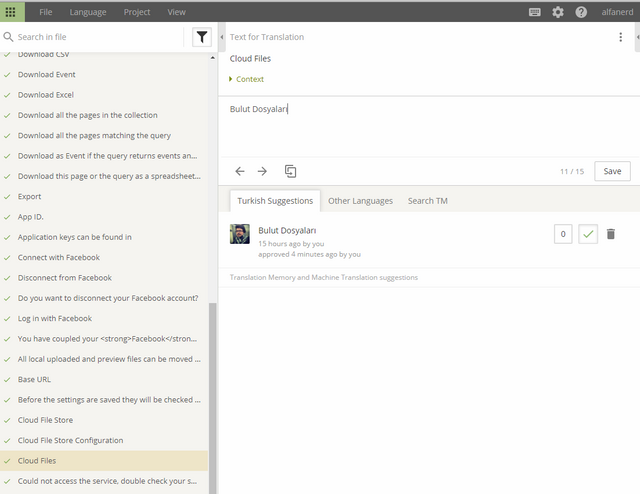
Task: Click search magnifier icon
Action: pyautogui.click(x=8, y=37)
